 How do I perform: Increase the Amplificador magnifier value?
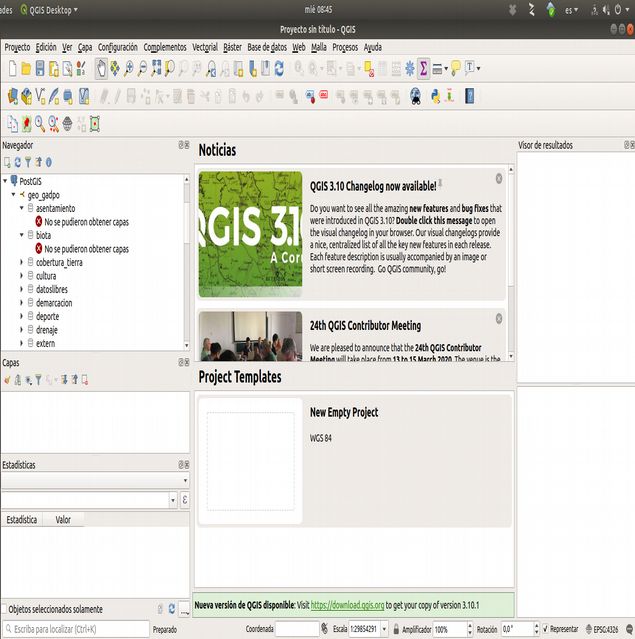(470, 626)
